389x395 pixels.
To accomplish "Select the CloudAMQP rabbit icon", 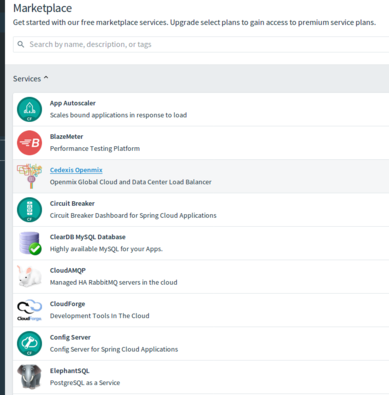I will 29,276.
